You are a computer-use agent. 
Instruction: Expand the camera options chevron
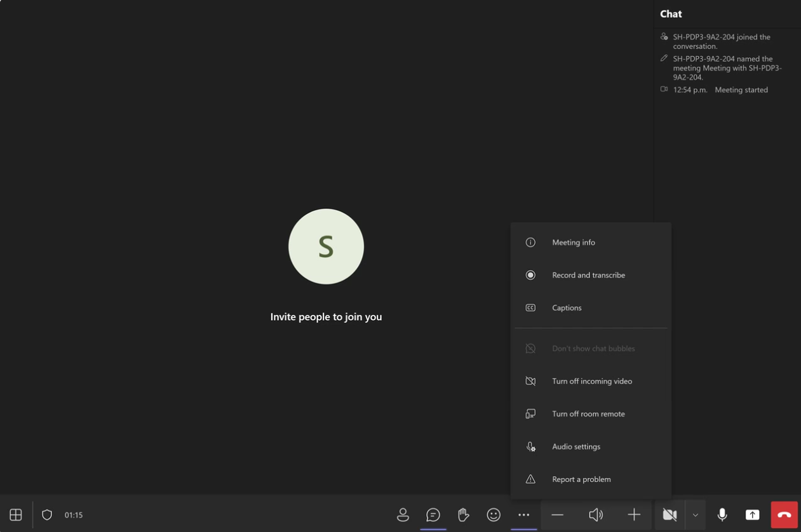(x=695, y=515)
